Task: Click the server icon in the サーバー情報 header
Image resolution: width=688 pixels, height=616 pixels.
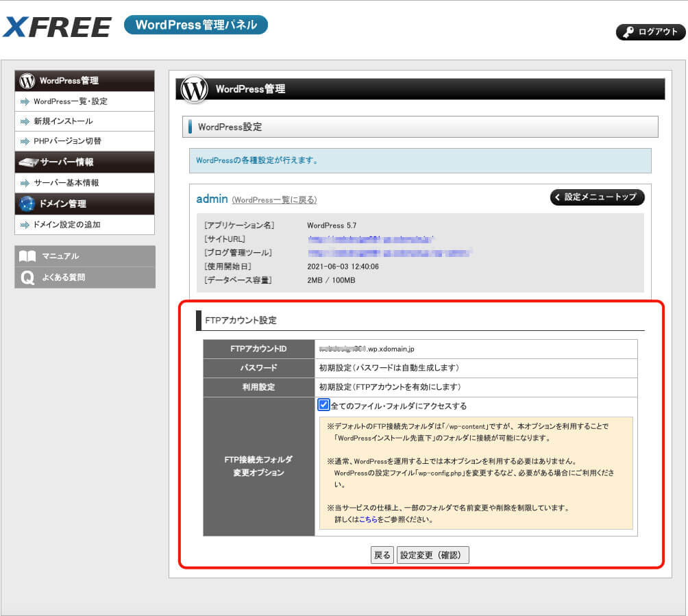Action: (x=29, y=162)
